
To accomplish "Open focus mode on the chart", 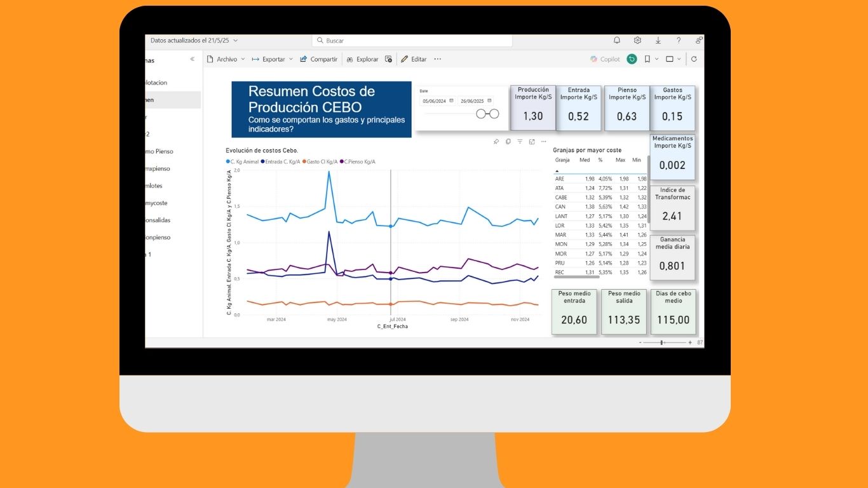I will [x=532, y=142].
